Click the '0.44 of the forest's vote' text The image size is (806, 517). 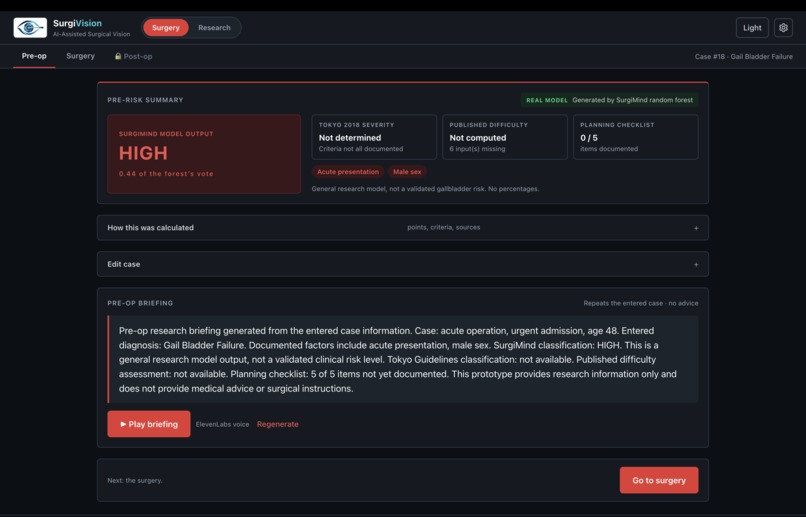166,174
